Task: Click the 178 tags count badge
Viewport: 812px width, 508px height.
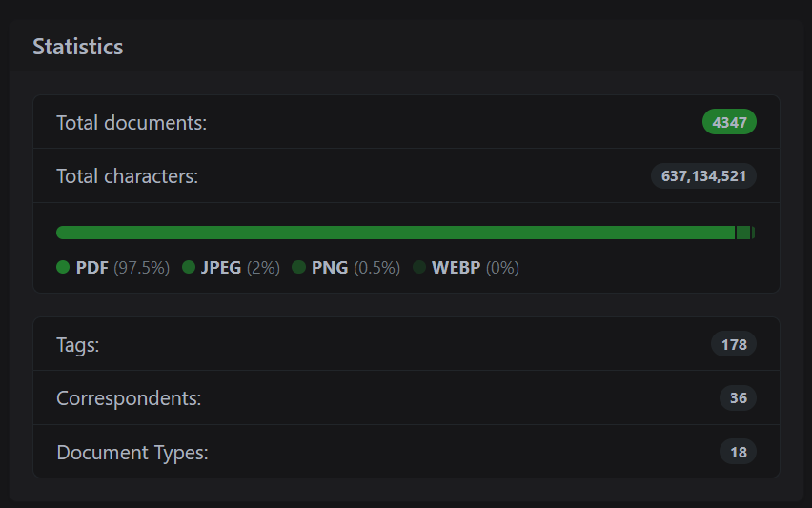Action: tap(734, 344)
